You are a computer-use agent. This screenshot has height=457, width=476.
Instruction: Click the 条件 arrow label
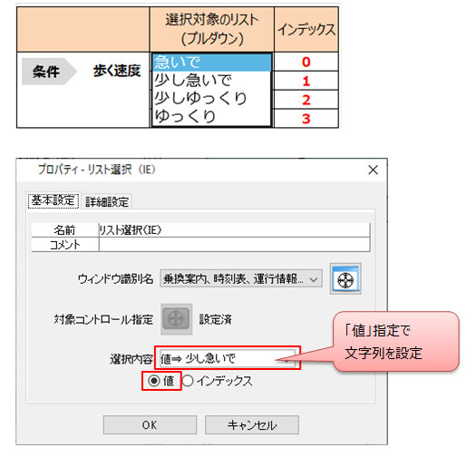tap(49, 72)
